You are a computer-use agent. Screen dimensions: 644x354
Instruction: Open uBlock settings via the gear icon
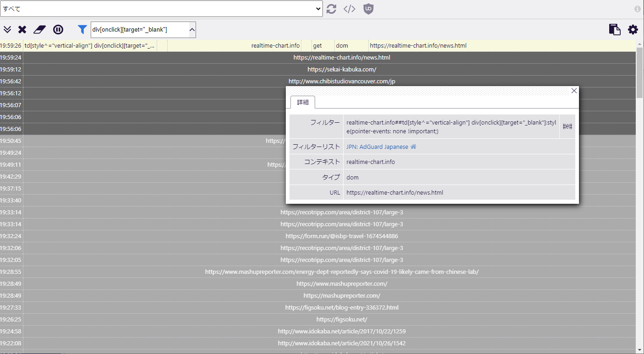pos(633,29)
